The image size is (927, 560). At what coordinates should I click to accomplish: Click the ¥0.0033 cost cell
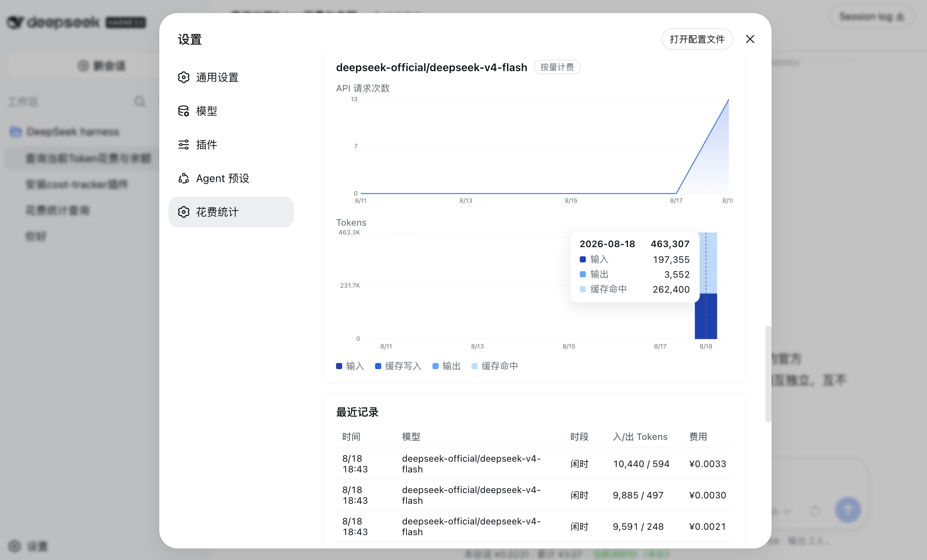(x=708, y=464)
